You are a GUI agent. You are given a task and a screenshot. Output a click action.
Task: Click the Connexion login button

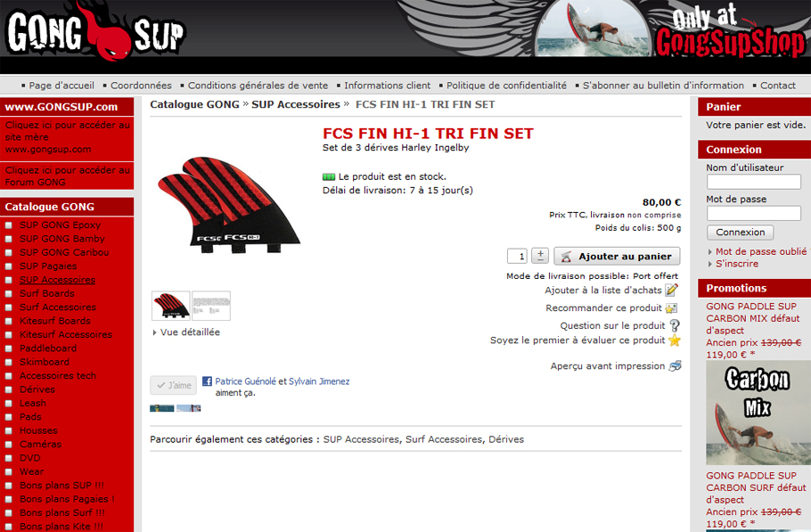point(740,233)
